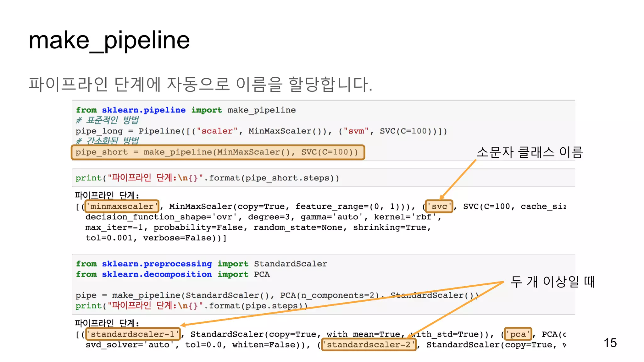The width and height of the screenshot is (644, 362).
Task: Click the pipe_long Pipeline code line
Action: [x=261, y=131]
